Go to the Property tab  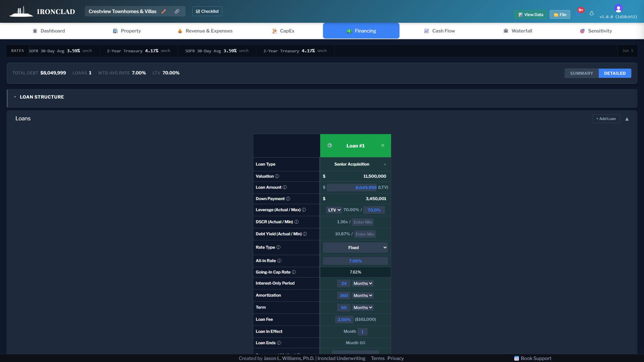click(127, 31)
